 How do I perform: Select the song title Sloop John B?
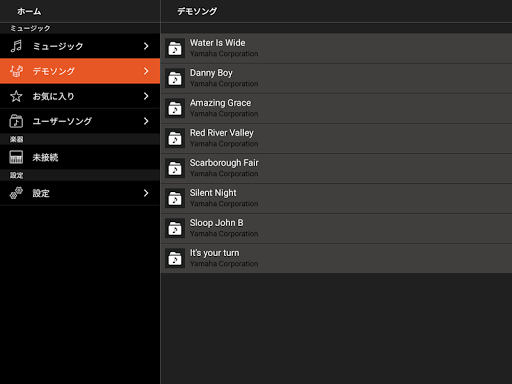(216, 223)
